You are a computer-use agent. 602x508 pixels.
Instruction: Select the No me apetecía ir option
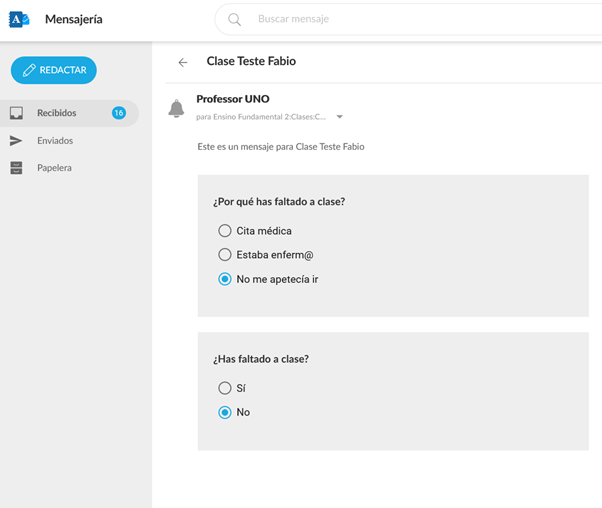(225, 279)
